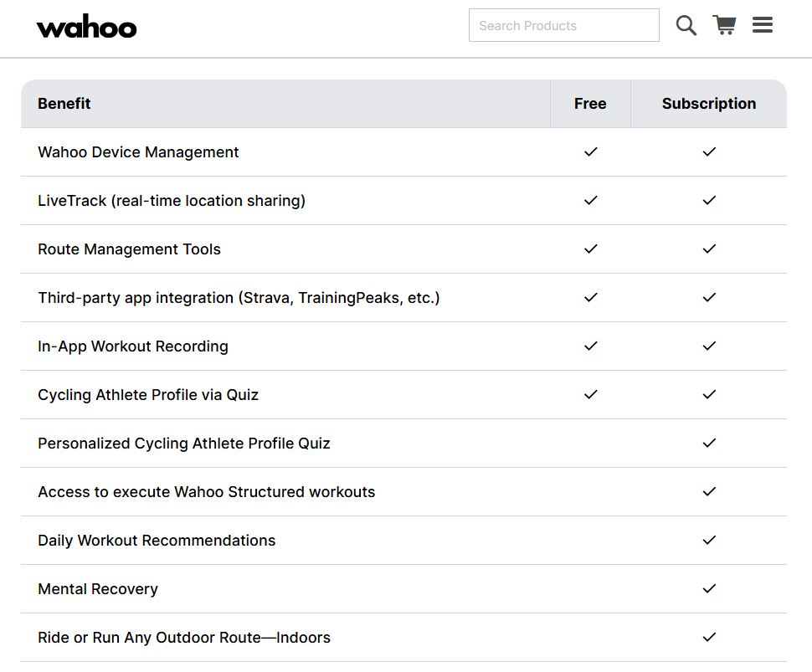Click Subscription checkmark for LiveTrack
Image resolution: width=812 pixels, height=672 pixels.
710,200
